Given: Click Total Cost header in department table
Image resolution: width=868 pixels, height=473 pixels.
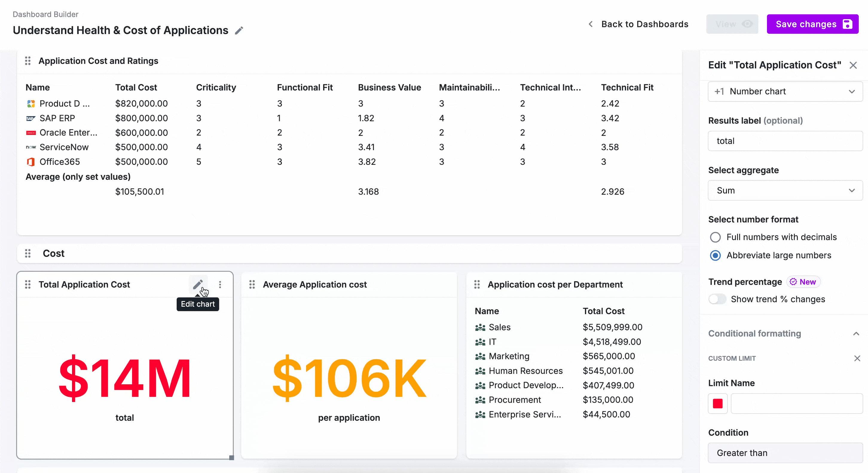Looking at the screenshot, I should click(603, 311).
